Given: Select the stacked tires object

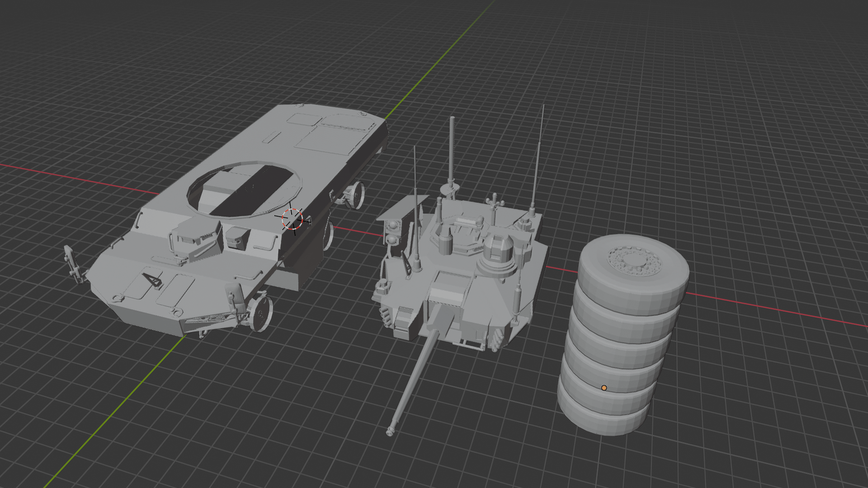Looking at the screenshot, I should click(x=623, y=334).
